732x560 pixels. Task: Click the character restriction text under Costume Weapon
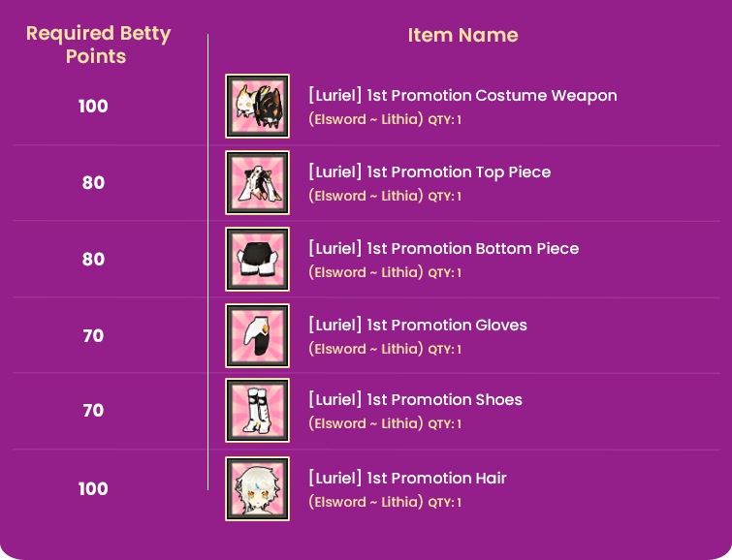coord(366,120)
